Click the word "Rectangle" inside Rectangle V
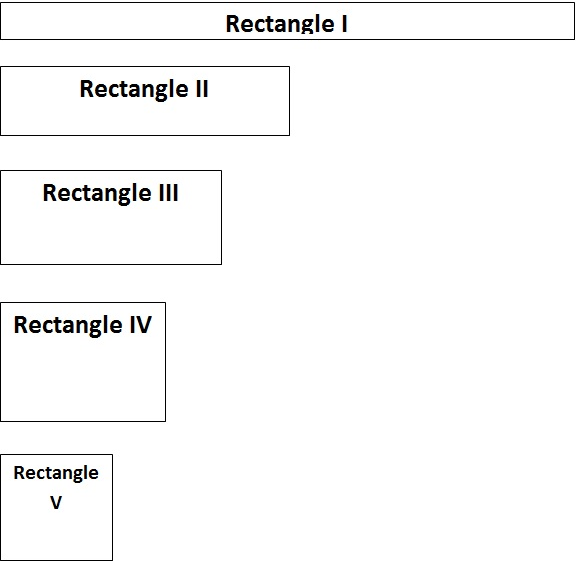This screenshot has width=576, height=561. [56, 473]
